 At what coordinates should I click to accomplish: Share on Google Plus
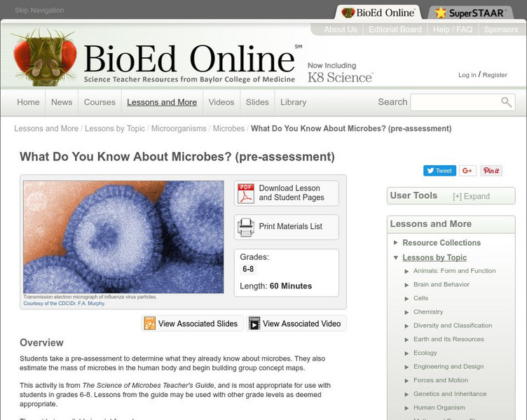[467, 171]
